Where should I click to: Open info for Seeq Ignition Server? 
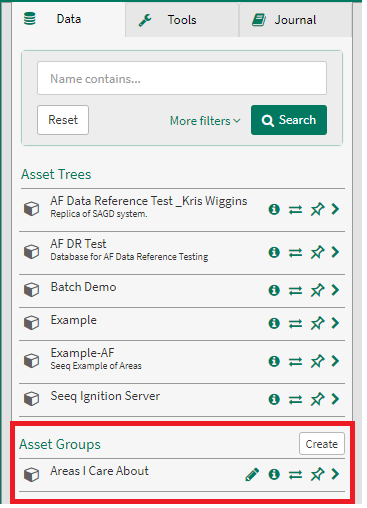point(274,399)
